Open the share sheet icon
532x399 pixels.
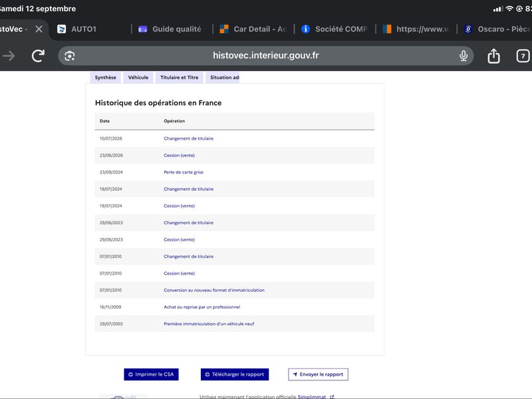(493, 56)
